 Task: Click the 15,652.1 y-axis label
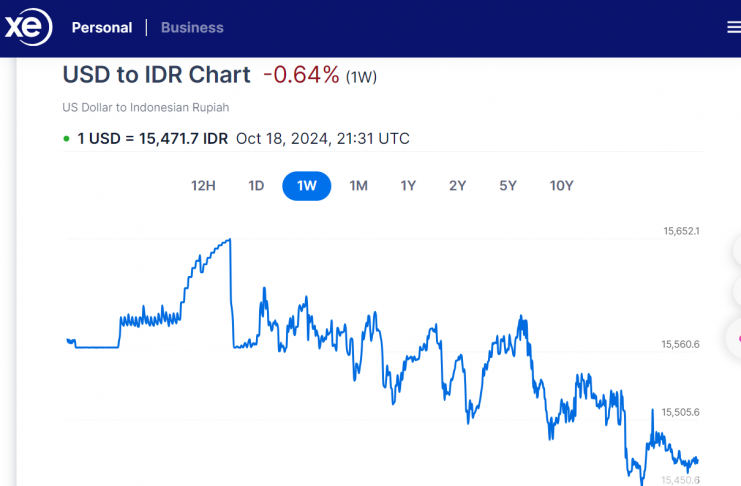point(681,231)
